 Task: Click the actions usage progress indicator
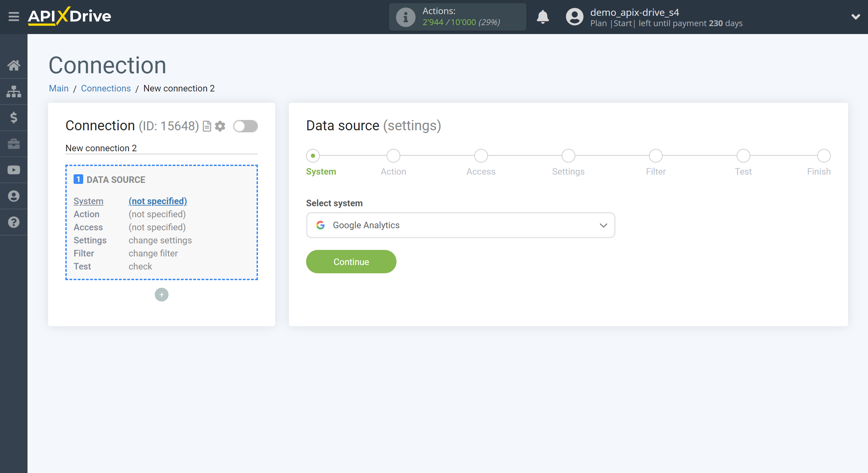click(x=457, y=16)
